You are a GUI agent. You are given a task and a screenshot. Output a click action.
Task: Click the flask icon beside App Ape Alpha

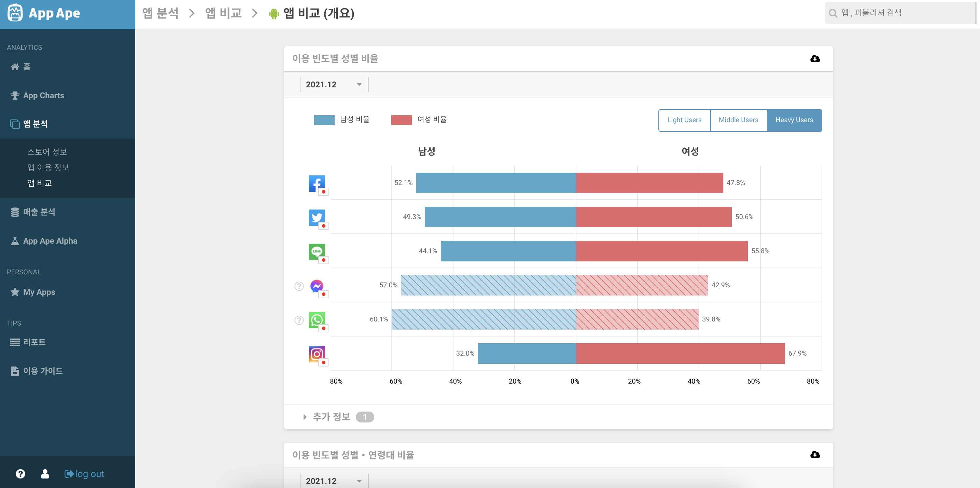tap(15, 241)
